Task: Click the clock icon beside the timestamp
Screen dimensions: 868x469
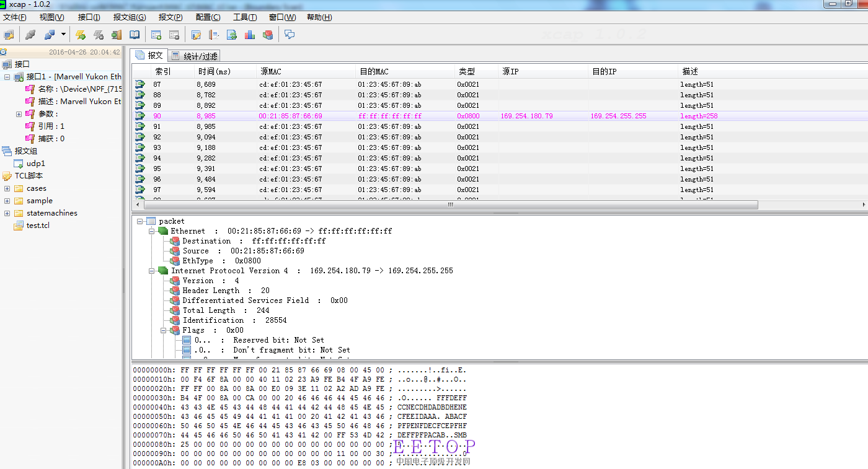Action: point(4,52)
